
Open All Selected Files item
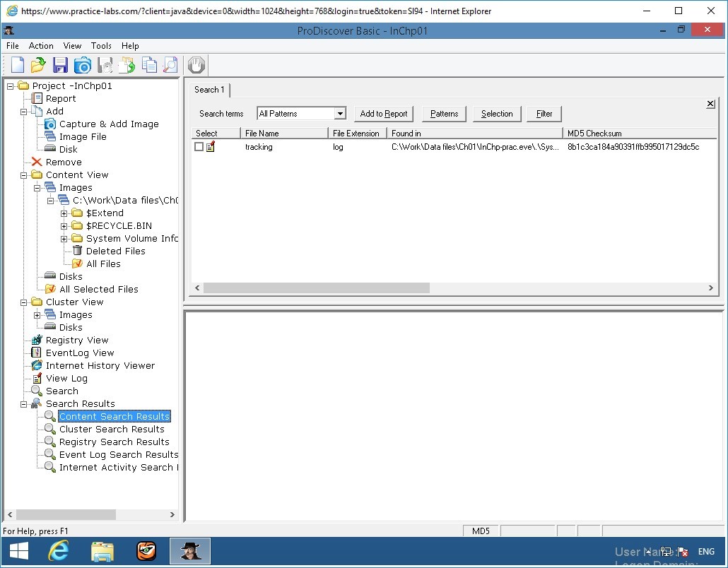coord(98,289)
